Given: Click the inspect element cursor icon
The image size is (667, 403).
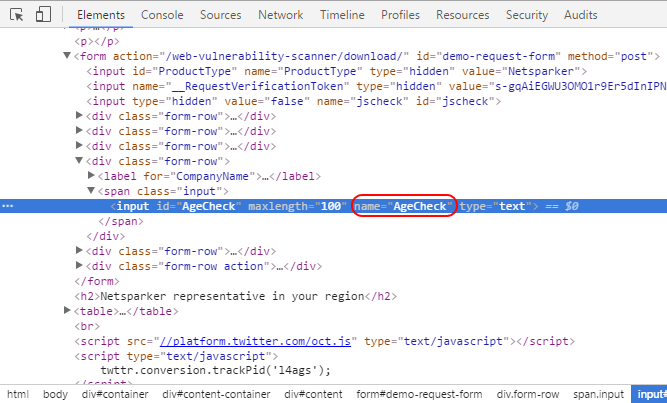Looking at the screenshot, I should pos(17,15).
